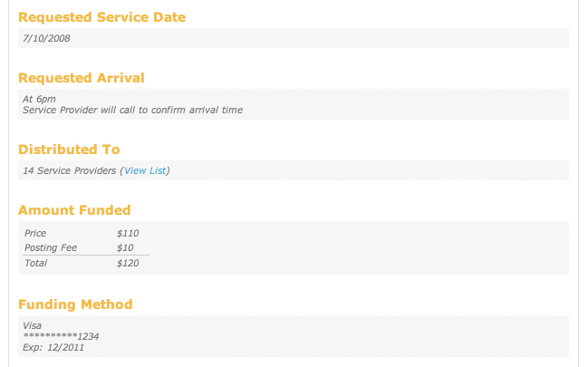
Task: Select the At 6pm arrival text
Action: [x=39, y=99]
